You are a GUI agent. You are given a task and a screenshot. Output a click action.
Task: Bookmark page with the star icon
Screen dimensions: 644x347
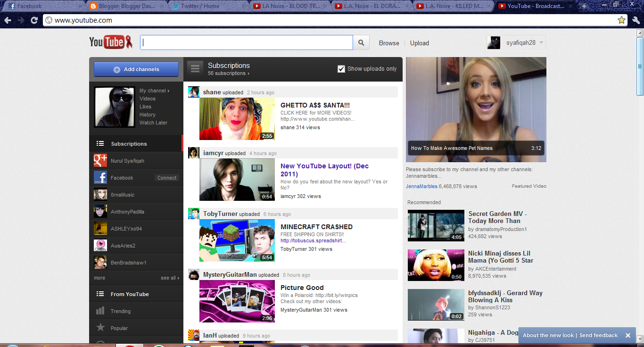pos(621,20)
